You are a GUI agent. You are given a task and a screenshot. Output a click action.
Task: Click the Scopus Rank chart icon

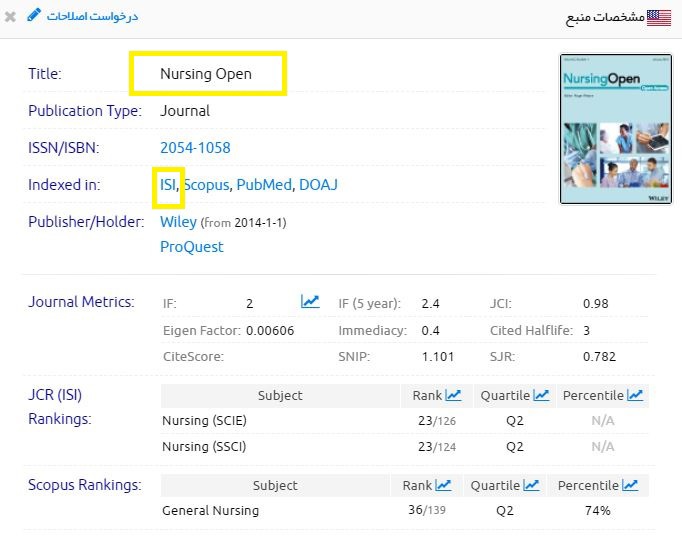[443, 486]
